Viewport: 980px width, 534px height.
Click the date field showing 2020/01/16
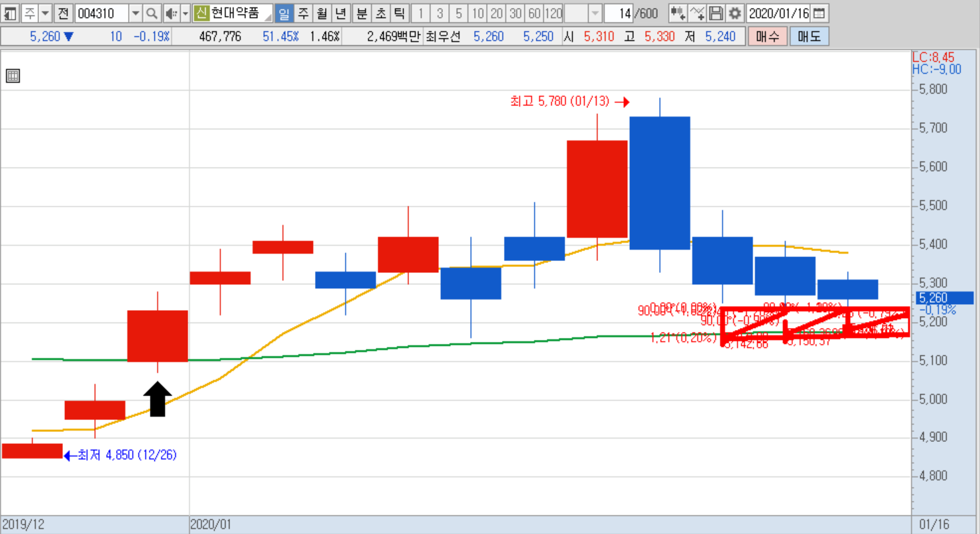(778, 13)
